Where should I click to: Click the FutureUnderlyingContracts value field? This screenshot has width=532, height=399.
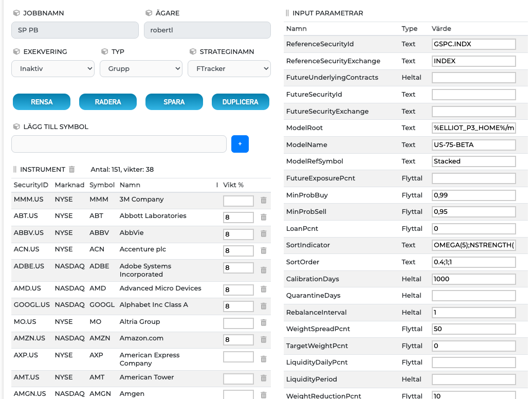coord(473,77)
